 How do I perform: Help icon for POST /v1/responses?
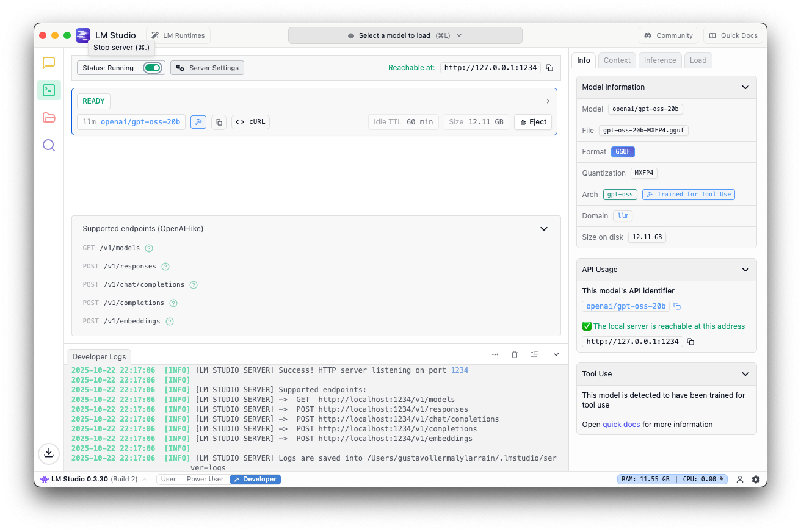[x=165, y=267]
